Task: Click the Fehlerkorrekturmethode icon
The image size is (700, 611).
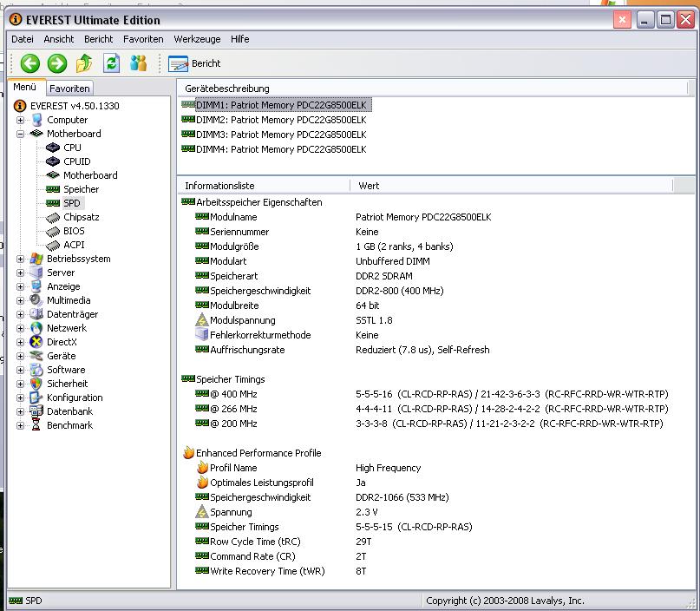Action: point(202,334)
